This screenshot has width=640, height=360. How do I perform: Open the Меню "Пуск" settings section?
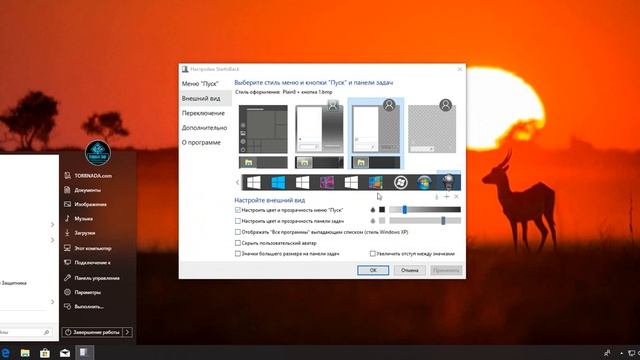200,84
